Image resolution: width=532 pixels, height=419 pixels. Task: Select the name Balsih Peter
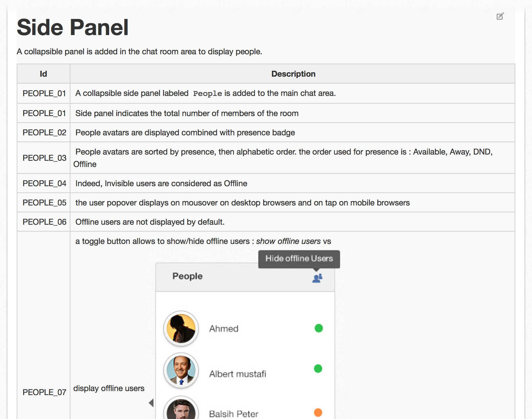pos(234,414)
